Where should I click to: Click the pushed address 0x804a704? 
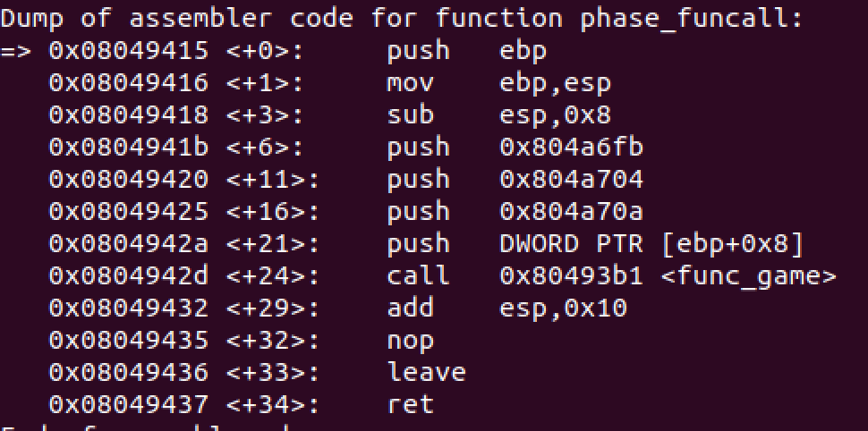(571, 179)
